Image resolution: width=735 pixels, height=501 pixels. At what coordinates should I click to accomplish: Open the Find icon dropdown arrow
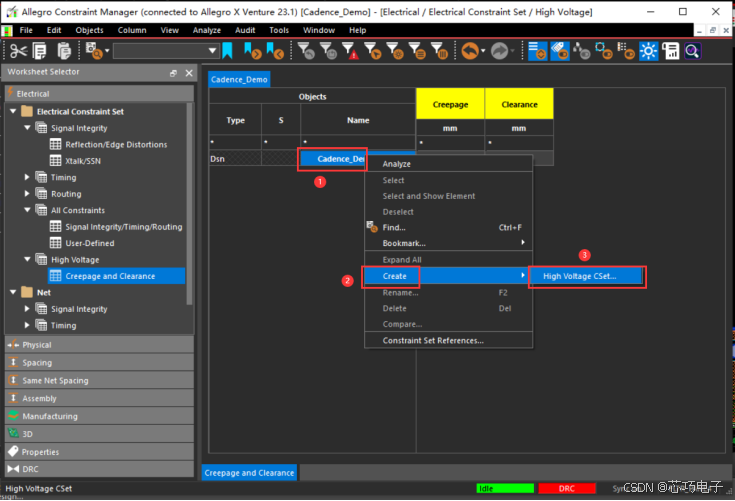click(x=107, y=51)
